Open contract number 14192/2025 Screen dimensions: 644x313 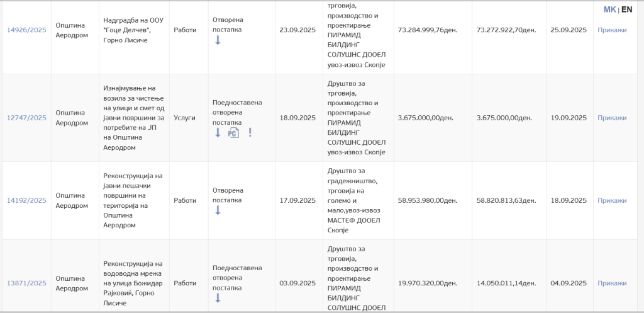pos(26,200)
